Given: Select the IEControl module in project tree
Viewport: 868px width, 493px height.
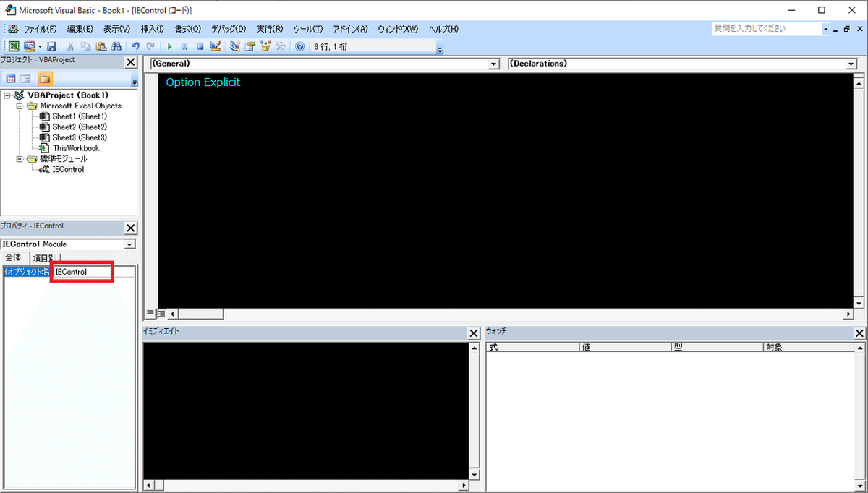Looking at the screenshot, I should click(68, 170).
